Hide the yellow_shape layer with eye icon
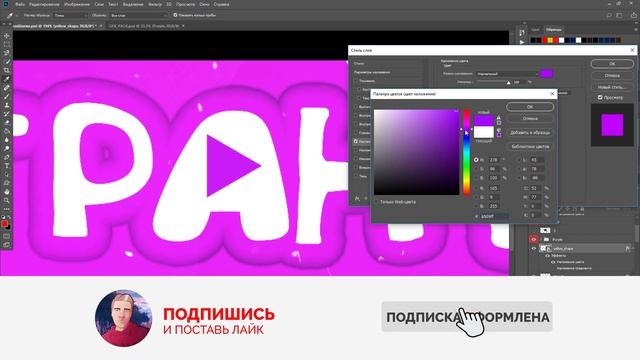This screenshot has height=360, width=640. point(534,248)
